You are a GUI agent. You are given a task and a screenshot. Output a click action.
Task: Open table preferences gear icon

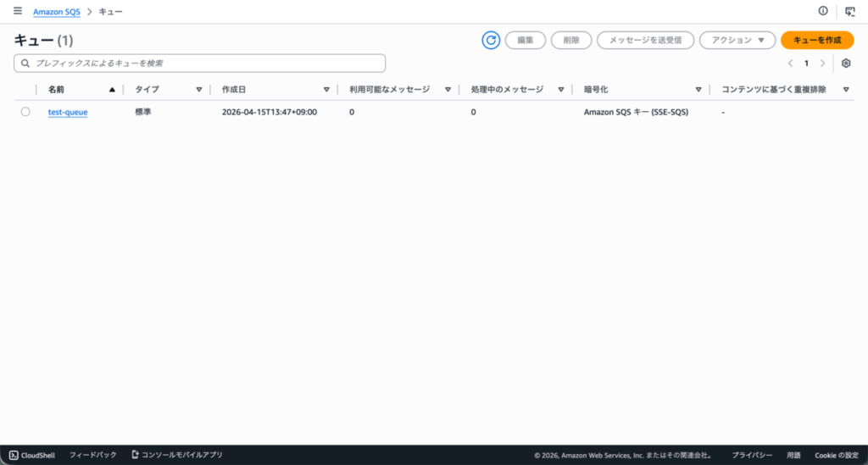pos(845,64)
